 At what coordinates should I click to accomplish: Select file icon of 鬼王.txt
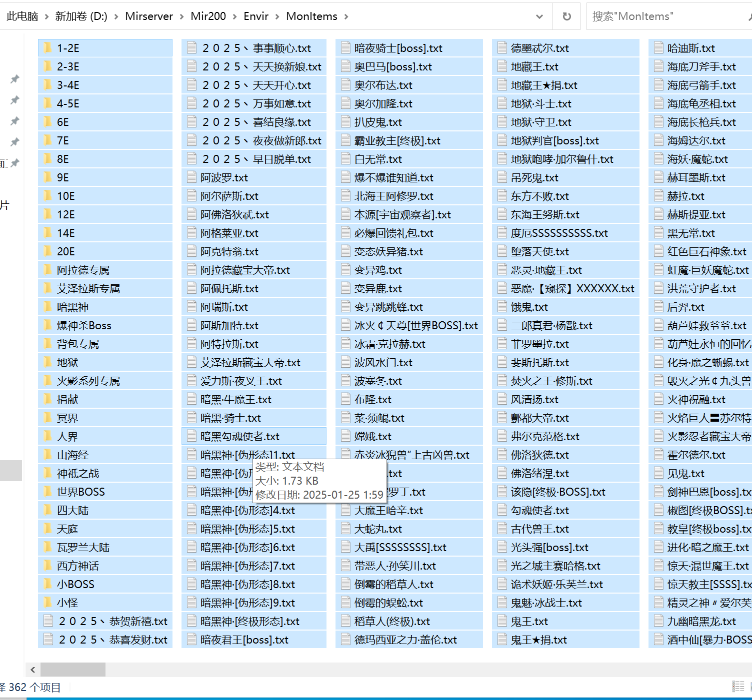502,621
